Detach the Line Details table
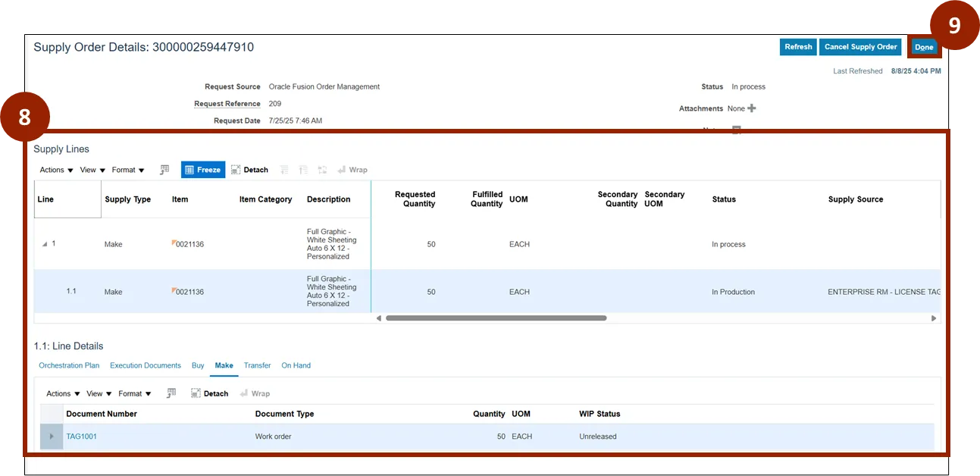The width and height of the screenshot is (980, 476). tap(209, 393)
